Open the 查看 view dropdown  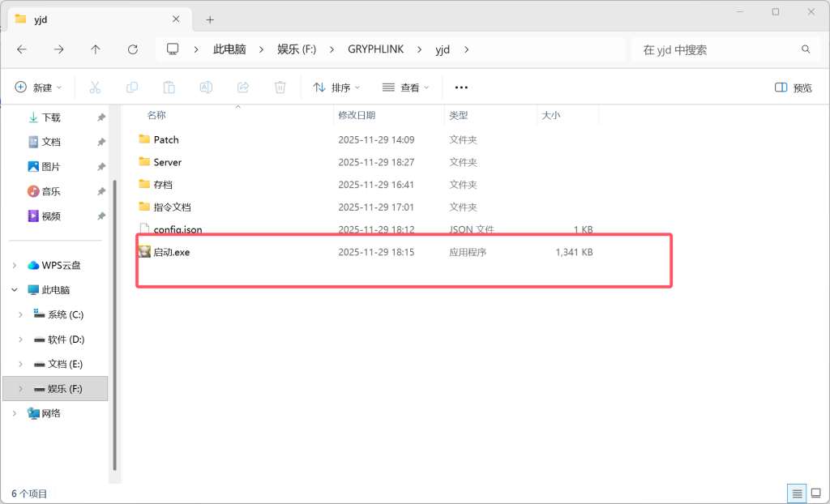tap(405, 87)
